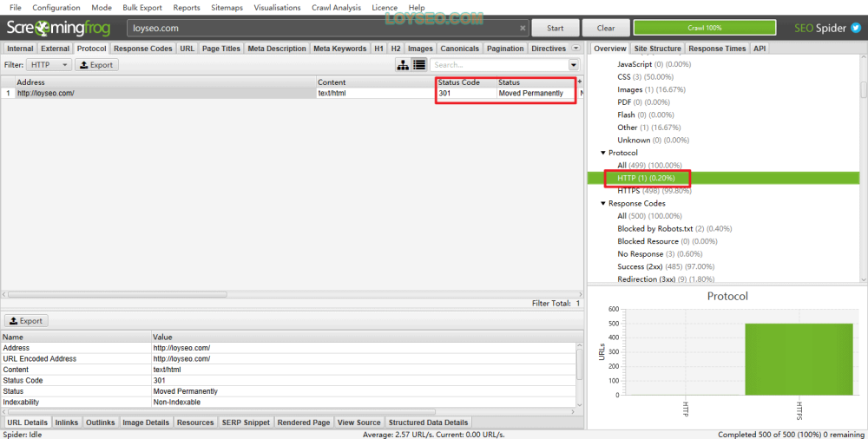Switch to the Response Codes tab

(143, 49)
